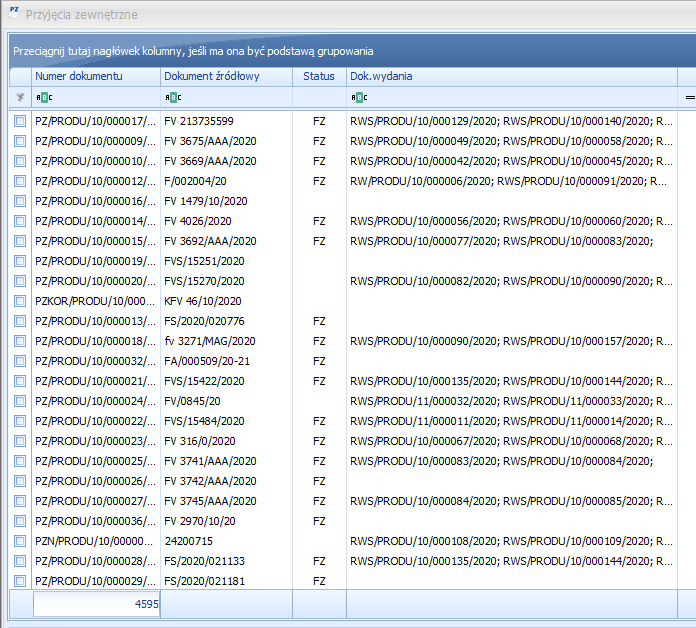Select source document FVS/15251/2020
Image resolution: width=696 pixels, height=628 pixels.
(x=204, y=261)
